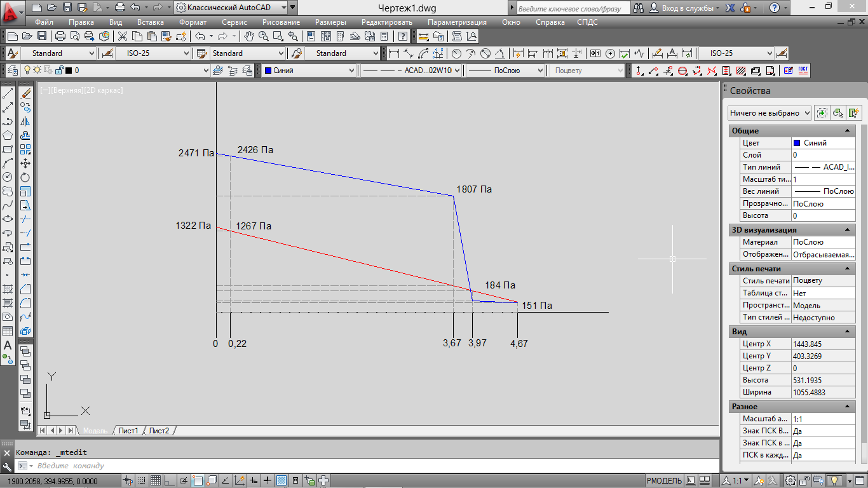Toggle Object Snap in status bar

click(198, 480)
